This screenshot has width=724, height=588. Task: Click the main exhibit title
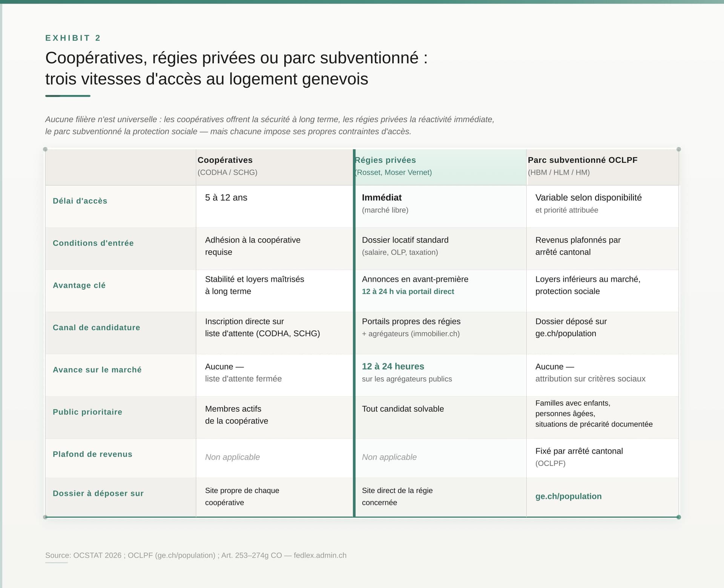pyautogui.click(x=236, y=68)
